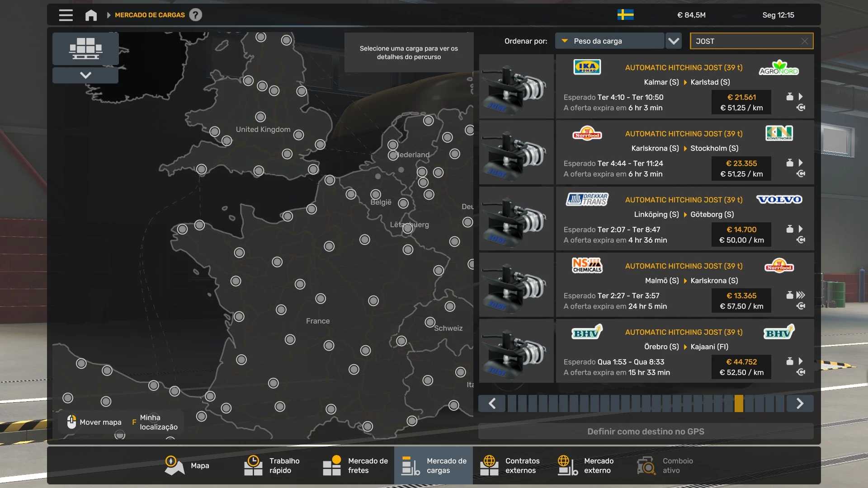Click the € 44.752 price box

[x=741, y=367]
